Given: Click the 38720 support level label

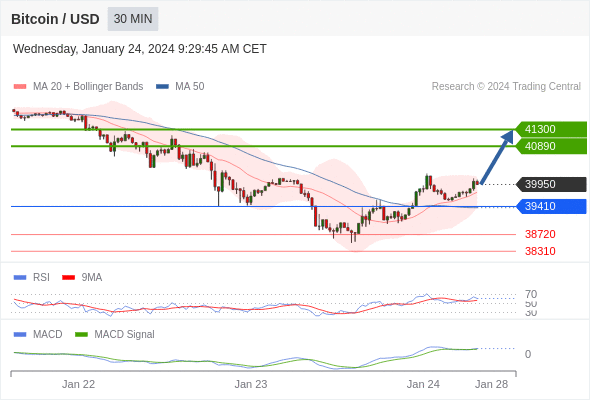Looking at the screenshot, I should coord(540,234).
